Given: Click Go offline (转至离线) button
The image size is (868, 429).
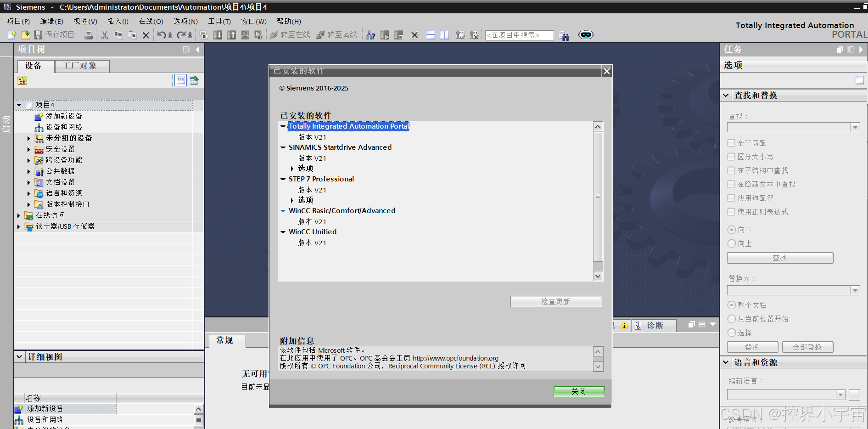Looking at the screenshot, I should click(337, 35).
